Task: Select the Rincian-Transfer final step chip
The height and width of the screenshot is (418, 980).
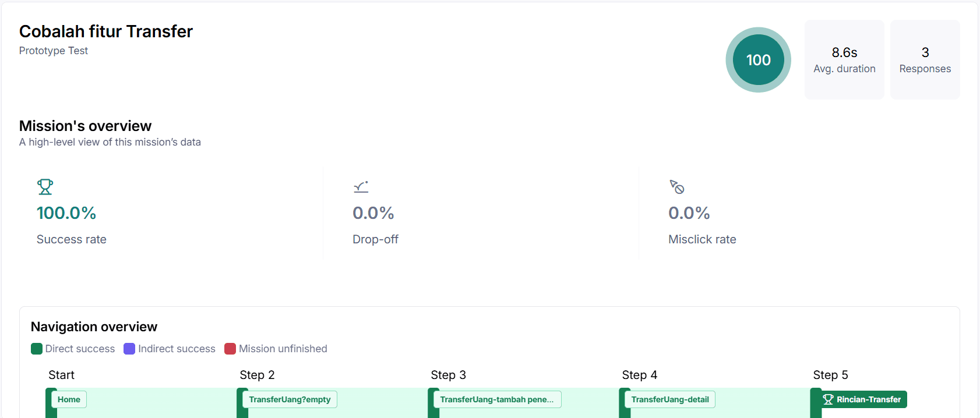Action: (x=862, y=399)
